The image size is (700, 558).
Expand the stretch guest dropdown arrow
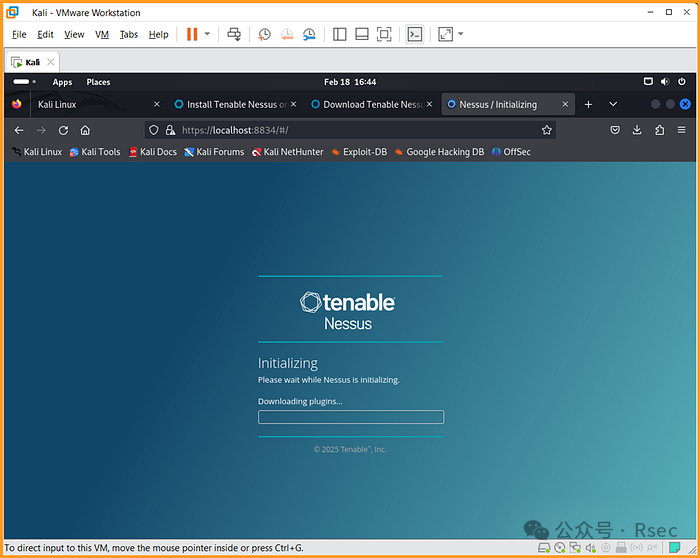click(x=461, y=34)
